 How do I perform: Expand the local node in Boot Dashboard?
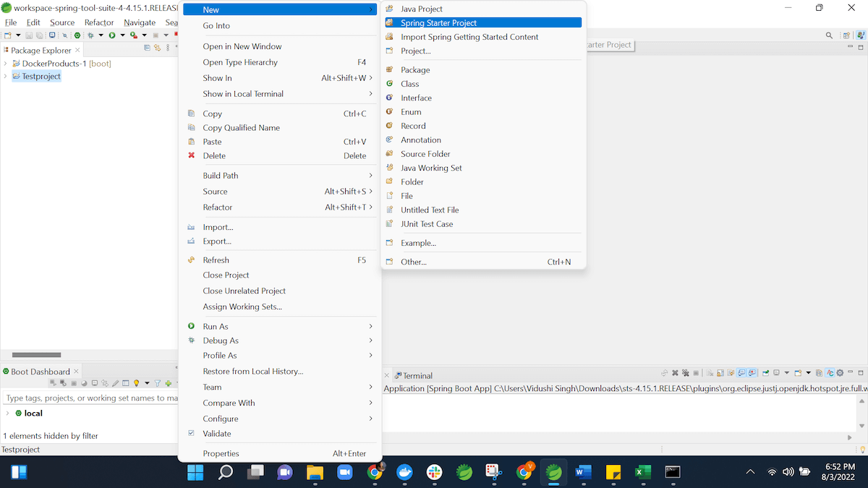click(6, 413)
